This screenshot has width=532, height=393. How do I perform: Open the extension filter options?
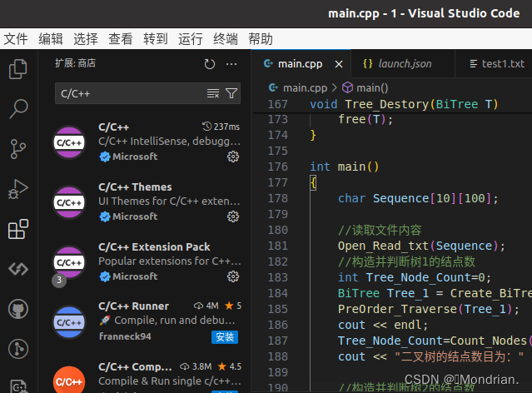[x=231, y=93]
